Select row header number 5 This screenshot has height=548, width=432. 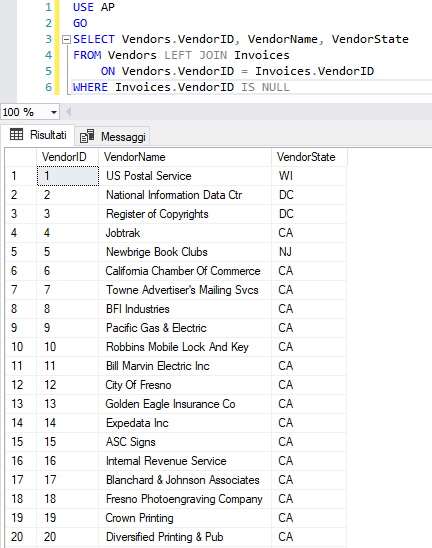pyautogui.click(x=21, y=252)
